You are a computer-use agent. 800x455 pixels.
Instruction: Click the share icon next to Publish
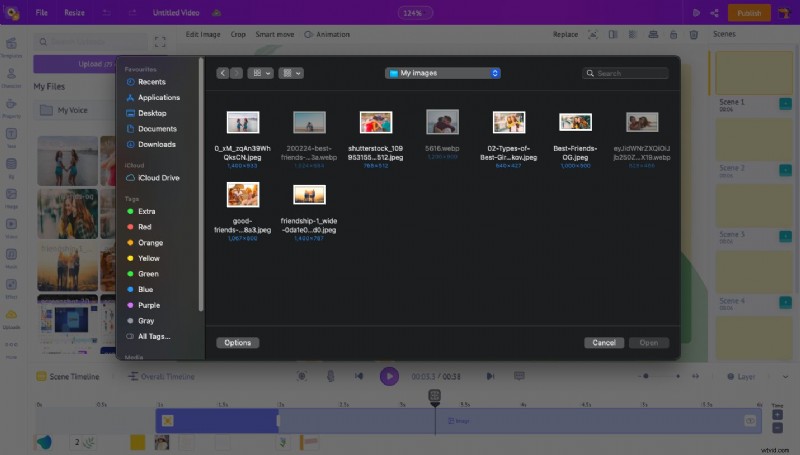(x=714, y=13)
